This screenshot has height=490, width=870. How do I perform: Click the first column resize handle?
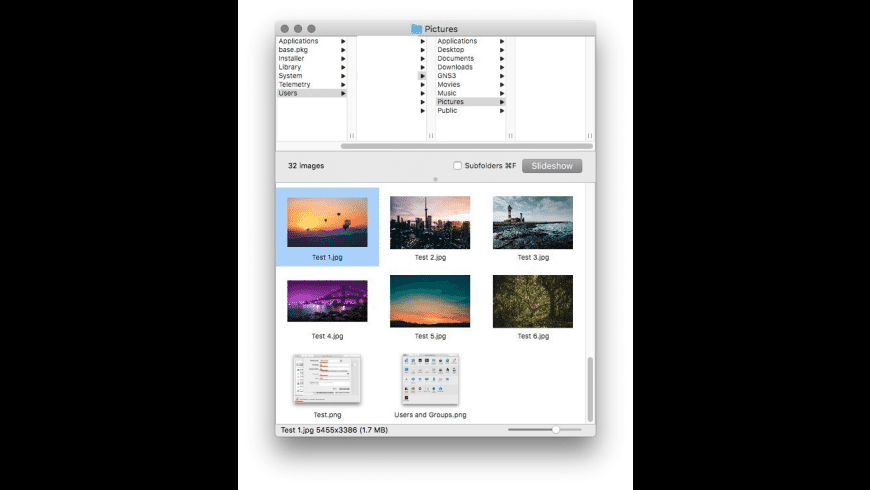coord(352,135)
